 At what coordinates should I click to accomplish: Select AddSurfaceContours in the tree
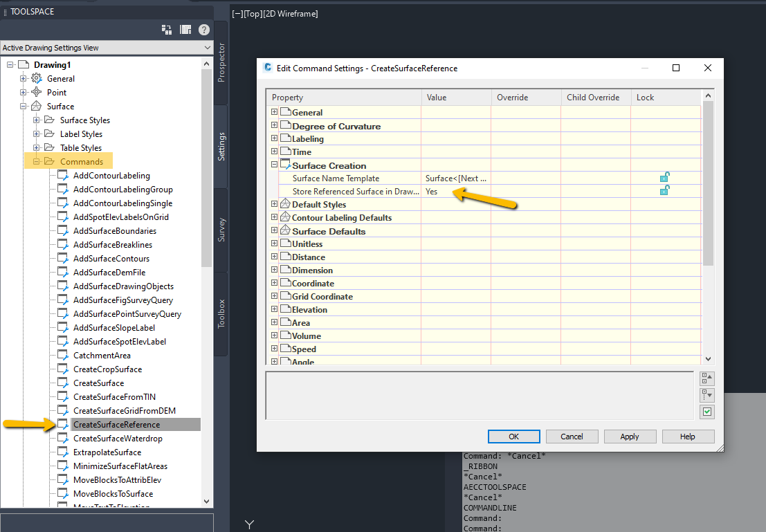(111, 259)
